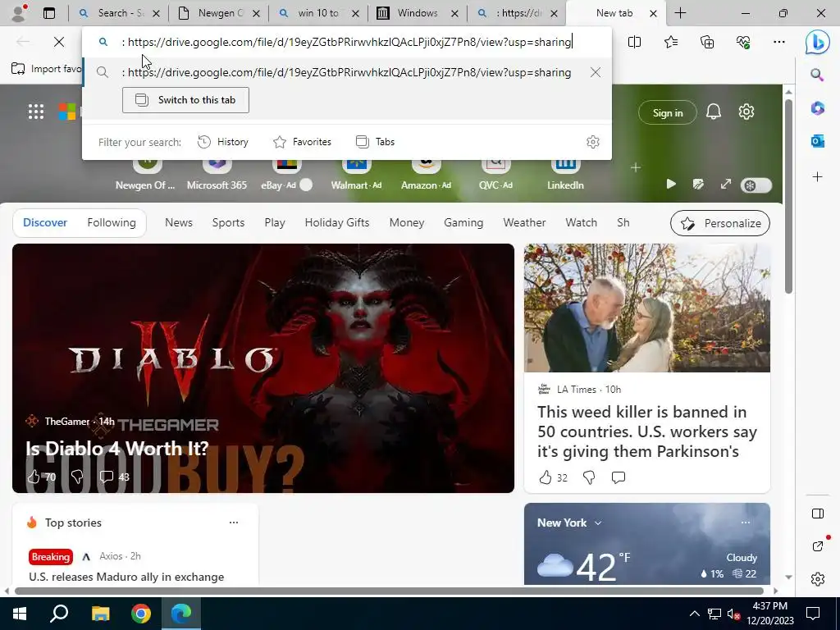Open the apps grid launcher
The height and width of the screenshot is (630, 840).
click(36, 112)
